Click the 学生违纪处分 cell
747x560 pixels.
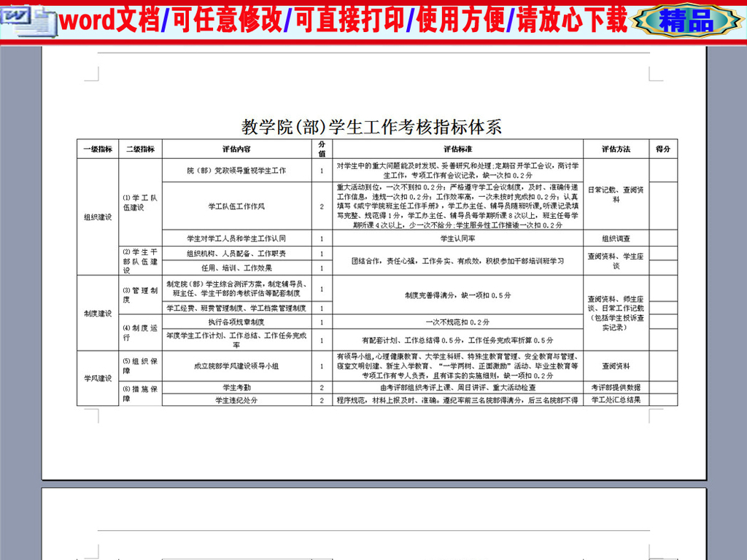[237, 400]
